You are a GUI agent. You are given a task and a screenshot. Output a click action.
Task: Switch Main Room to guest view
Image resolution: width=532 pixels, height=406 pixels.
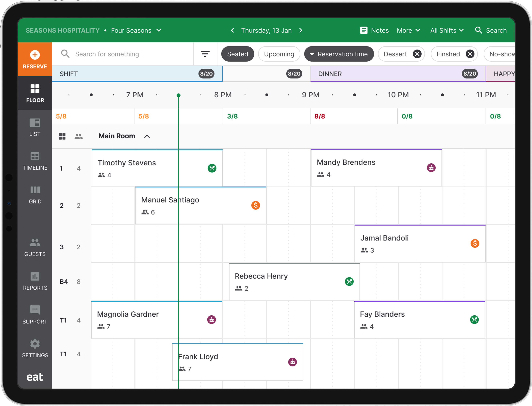tap(79, 136)
